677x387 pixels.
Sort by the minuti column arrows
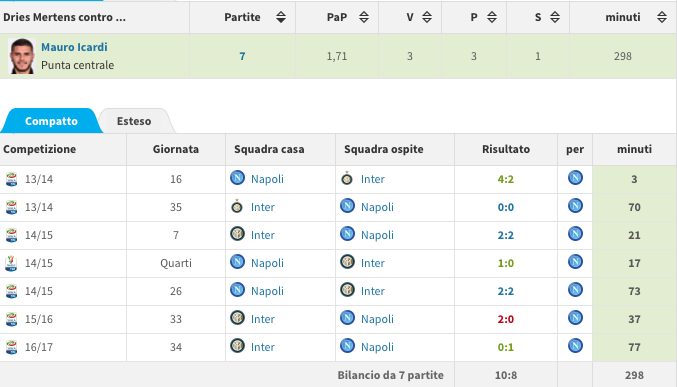662,17
